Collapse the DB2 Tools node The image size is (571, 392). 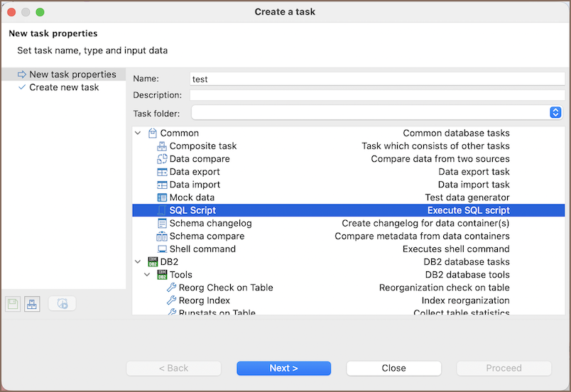[147, 275]
